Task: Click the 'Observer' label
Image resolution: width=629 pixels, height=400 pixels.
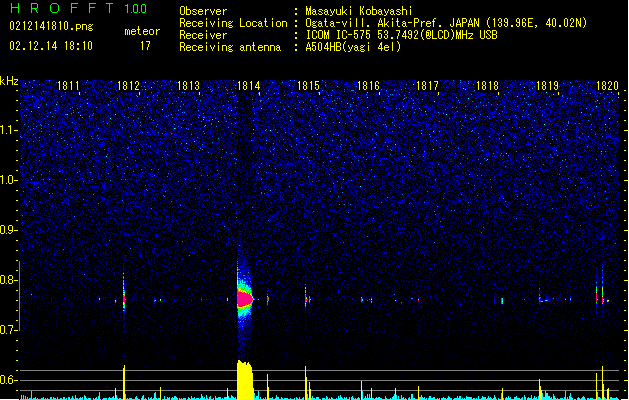Action: click(203, 11)
